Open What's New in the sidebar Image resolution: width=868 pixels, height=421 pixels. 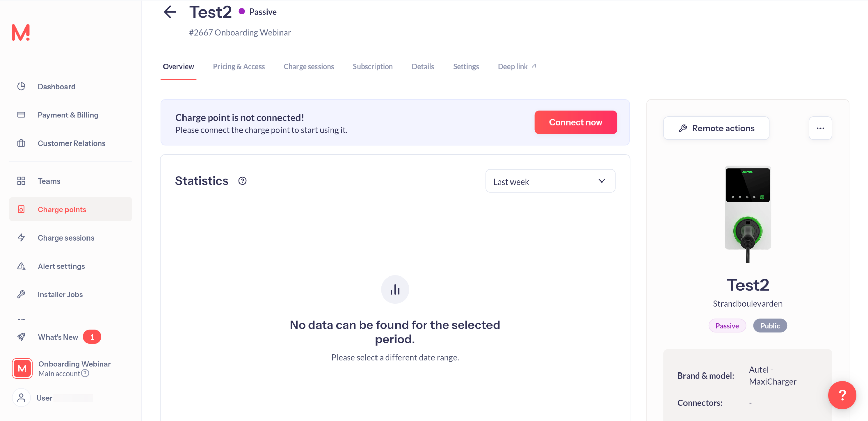(58, 337)
